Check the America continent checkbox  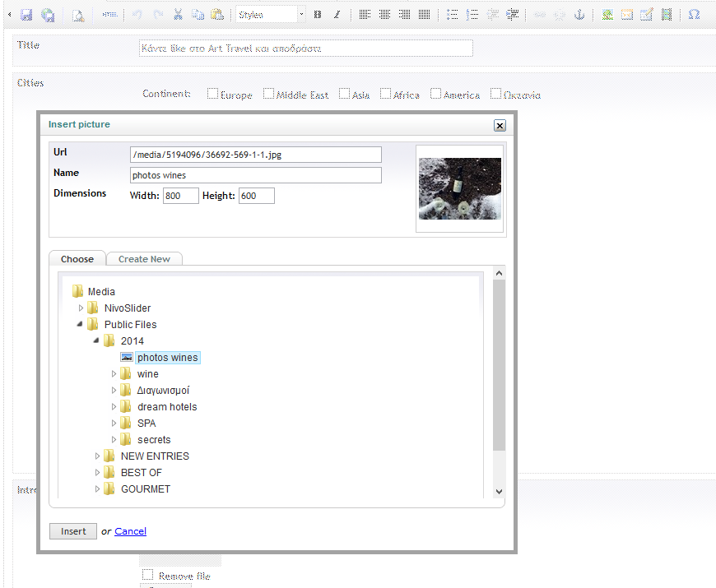click(435, 93)
